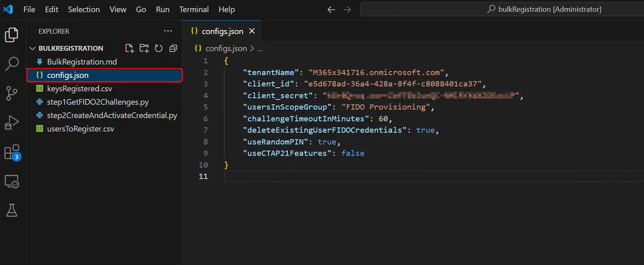The width and height of the screenshot is (644, 265).
Task: Click the New Folder icon in Explorer
Action: click(144, 48)
